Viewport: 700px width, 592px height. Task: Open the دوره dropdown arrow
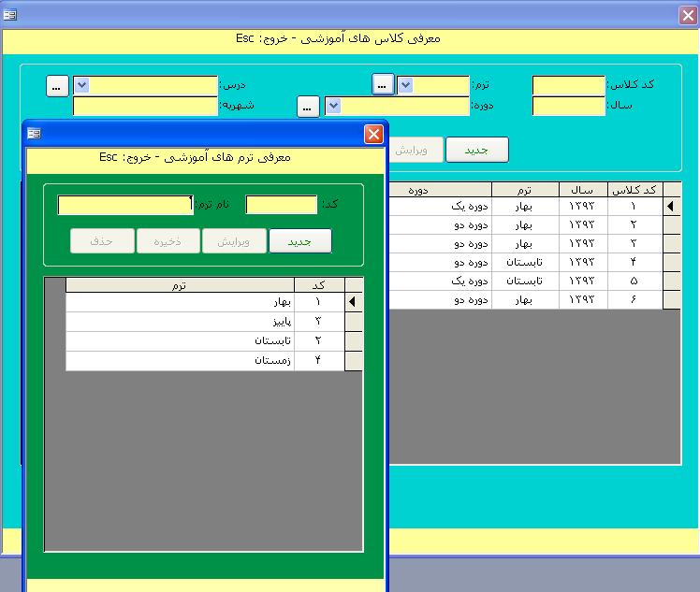click(x=333, y=106)
